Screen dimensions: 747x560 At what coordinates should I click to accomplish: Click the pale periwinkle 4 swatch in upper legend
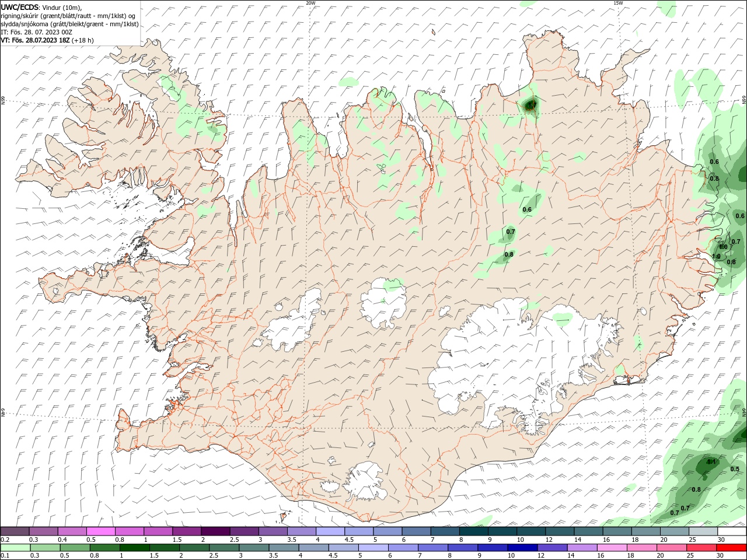330,531
